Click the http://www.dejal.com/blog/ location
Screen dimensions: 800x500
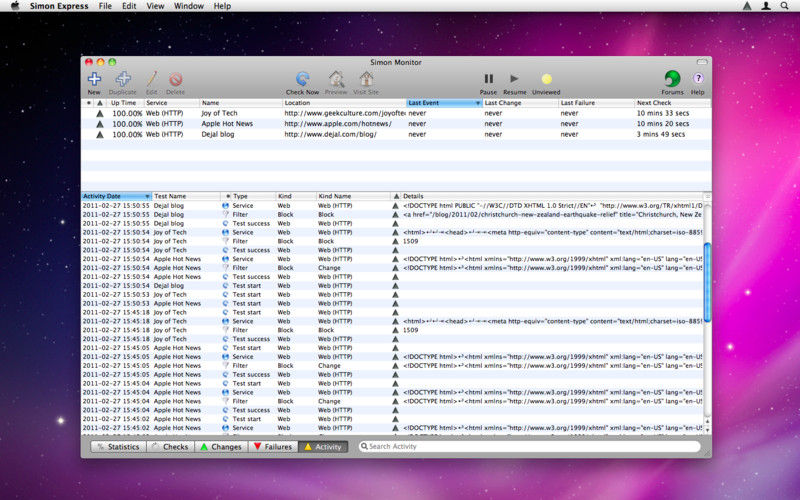[x=331, y=135]
